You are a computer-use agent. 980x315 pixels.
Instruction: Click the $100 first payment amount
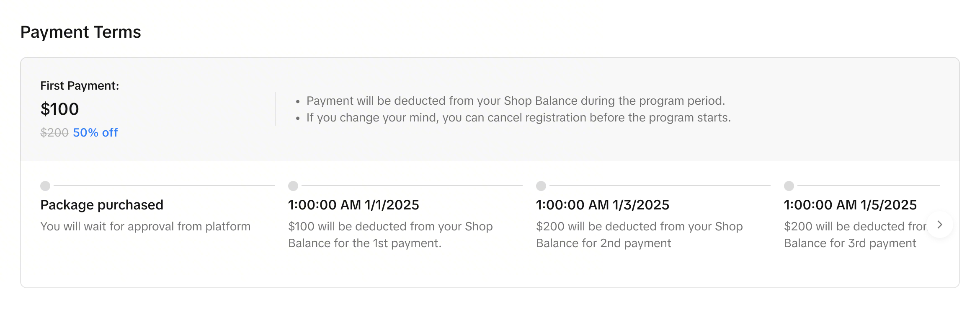pyautogui.click(x=60, y=109)
